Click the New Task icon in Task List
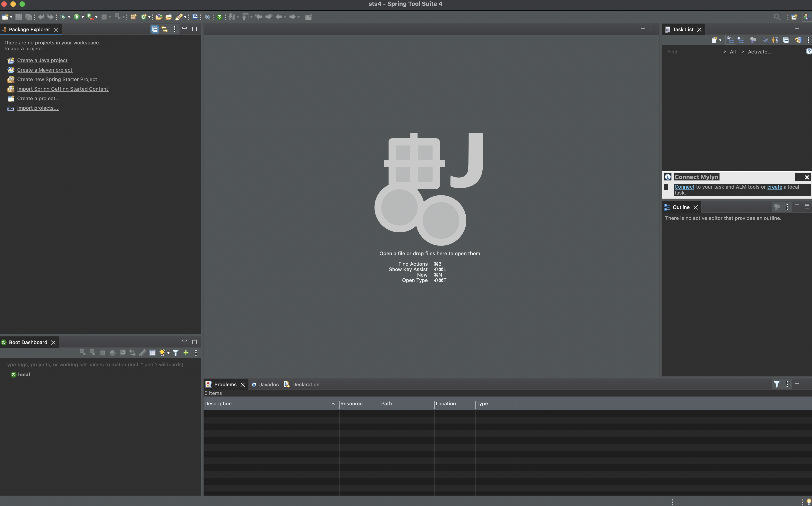 pos(714,40)
